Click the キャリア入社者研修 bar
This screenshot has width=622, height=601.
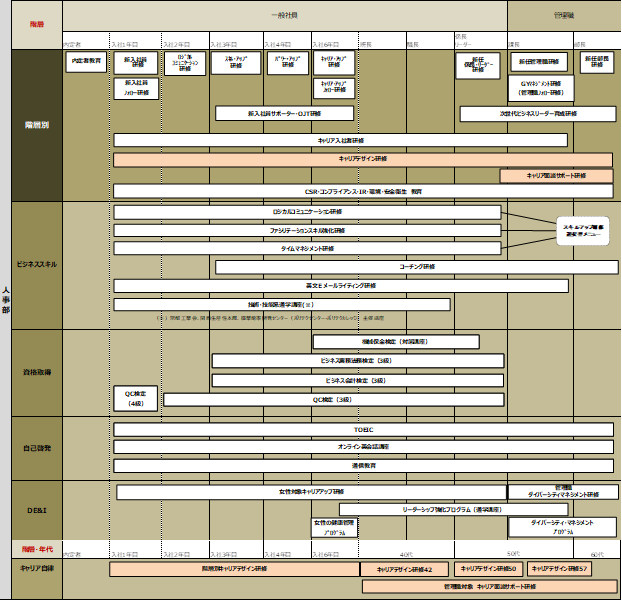[340, 140]
